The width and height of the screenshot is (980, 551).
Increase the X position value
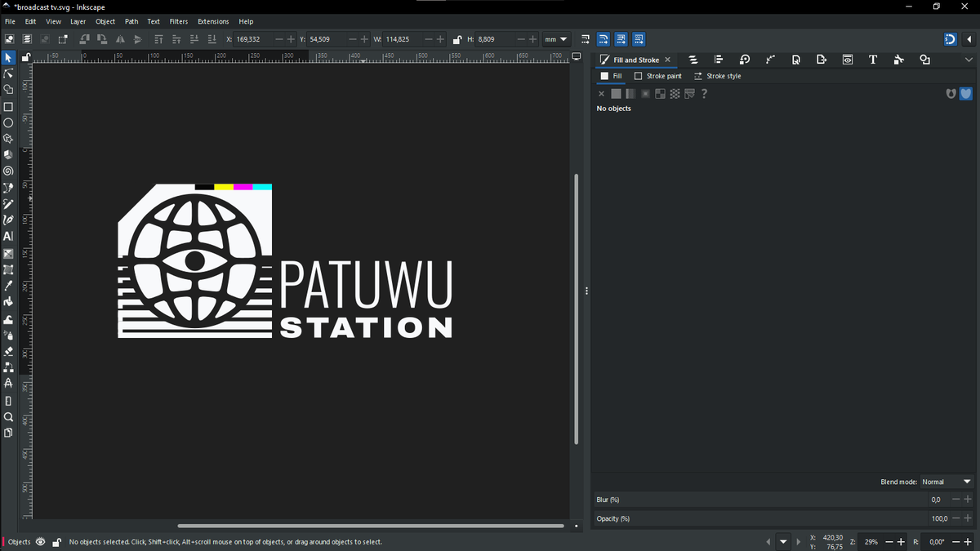(x=292, y=39)
